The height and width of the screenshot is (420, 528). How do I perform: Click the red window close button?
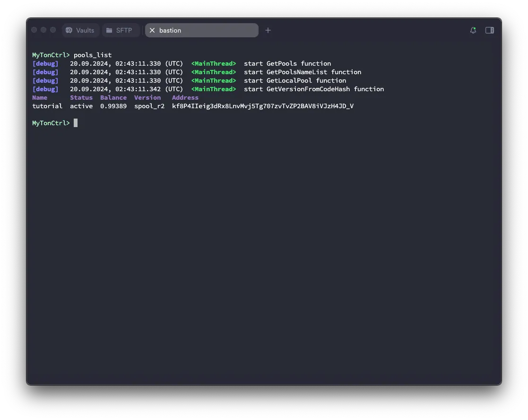click(34, 30)
